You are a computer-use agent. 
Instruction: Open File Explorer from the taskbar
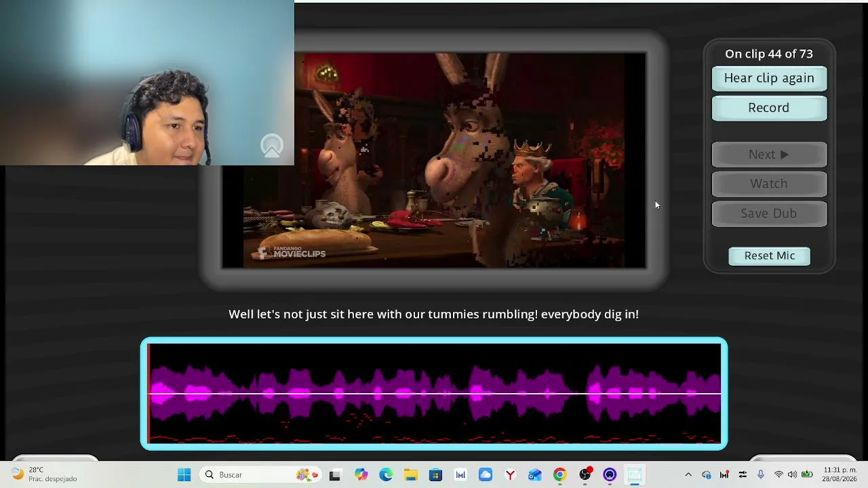411,475
